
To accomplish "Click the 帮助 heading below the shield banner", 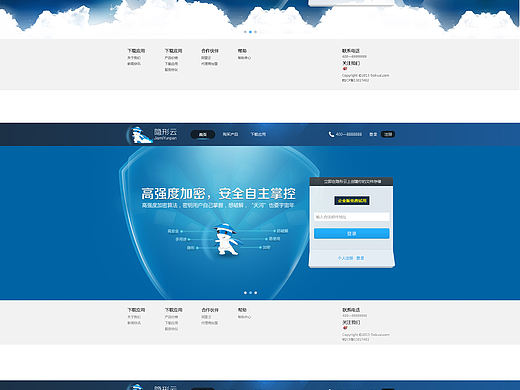I will 242,310.
